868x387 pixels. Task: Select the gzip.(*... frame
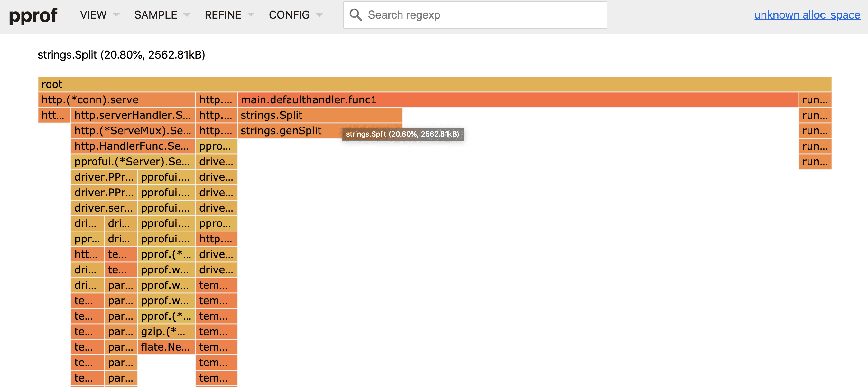[166, 332]
